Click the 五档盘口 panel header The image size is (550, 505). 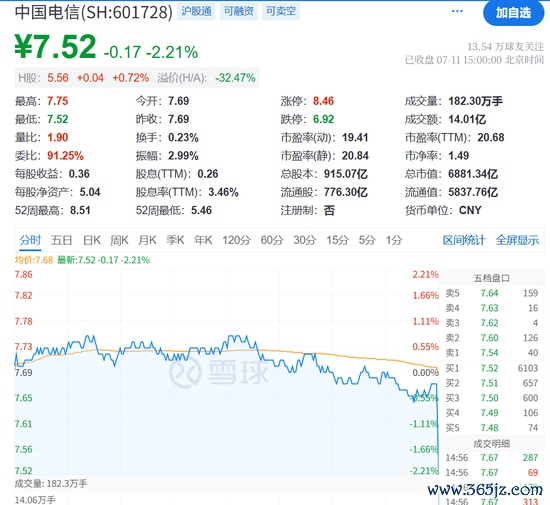(491, 278)
